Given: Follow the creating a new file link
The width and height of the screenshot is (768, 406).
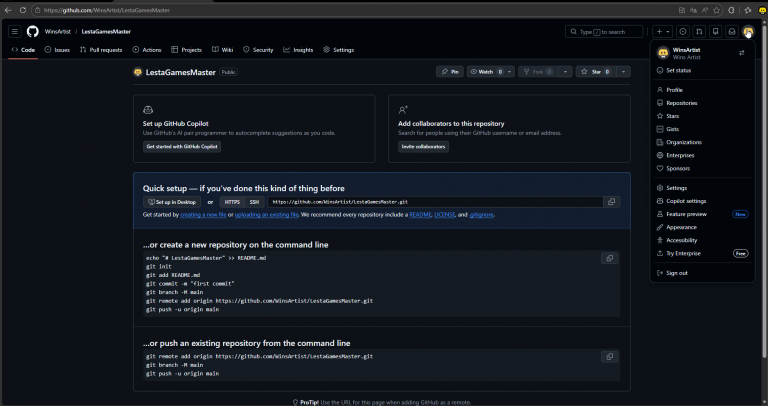Looking at the screenshot, I should pos(203,215).
